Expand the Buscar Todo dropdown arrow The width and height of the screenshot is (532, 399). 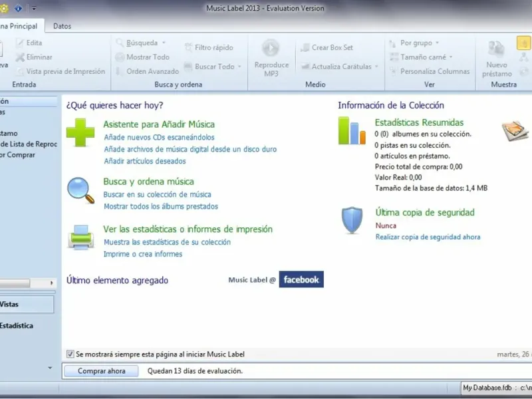[x=239, y=66]
